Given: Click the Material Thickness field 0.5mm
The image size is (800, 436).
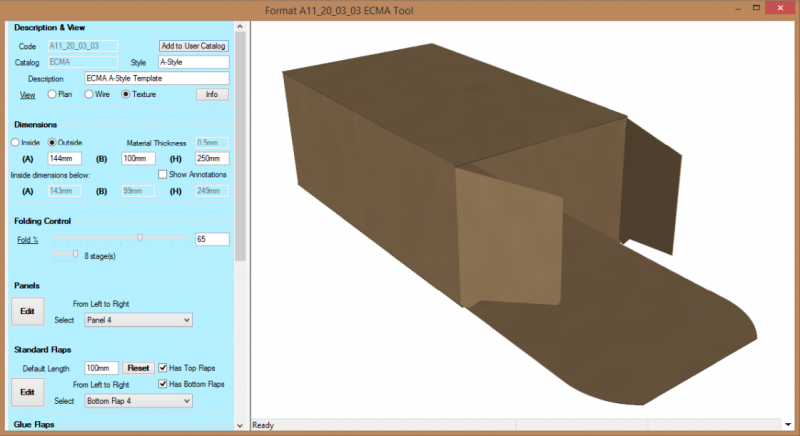Looking at the screenshot, I should coord(212,143).
